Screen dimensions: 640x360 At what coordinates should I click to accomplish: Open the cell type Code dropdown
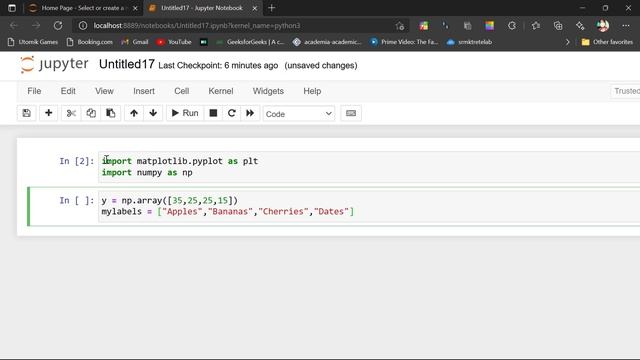(299, 114)
